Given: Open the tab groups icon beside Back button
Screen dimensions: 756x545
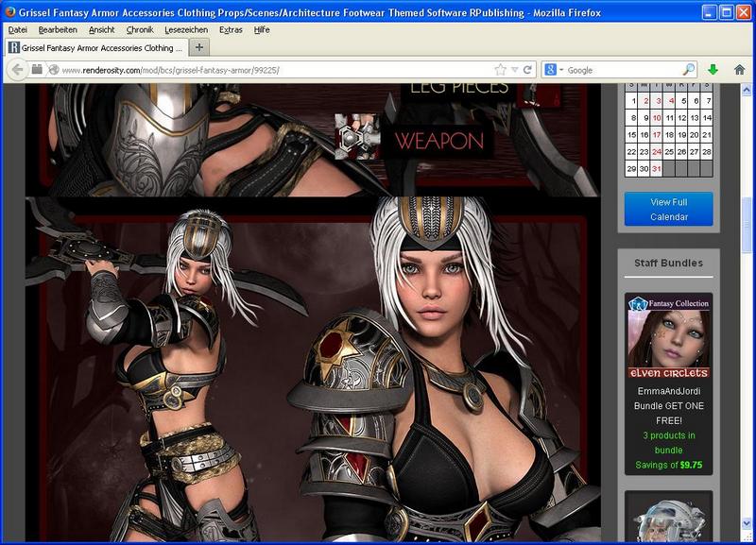Looking at the screenshot, I should [x=37, y=69].
